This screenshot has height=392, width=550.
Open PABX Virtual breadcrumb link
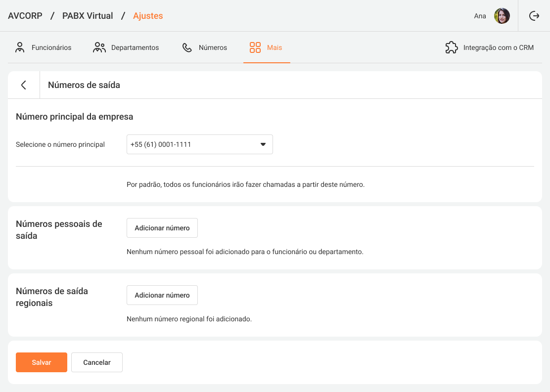tap(88, 16)
